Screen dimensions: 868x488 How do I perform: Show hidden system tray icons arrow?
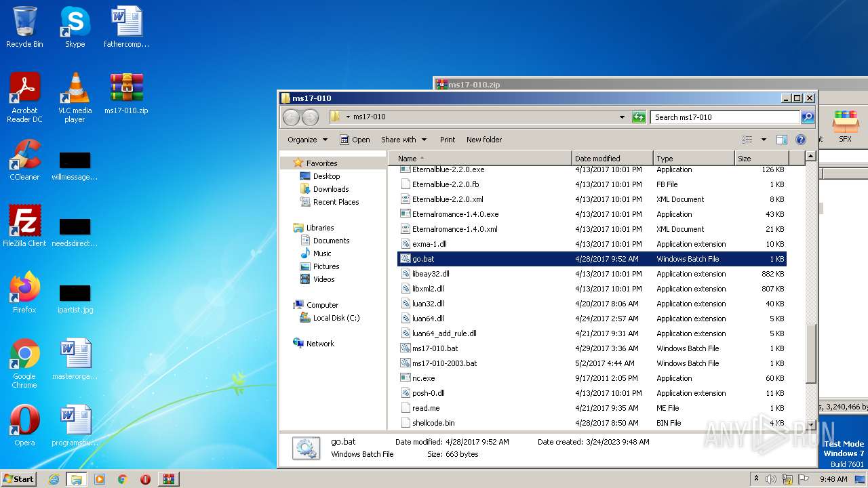click(x=756, y=479)
